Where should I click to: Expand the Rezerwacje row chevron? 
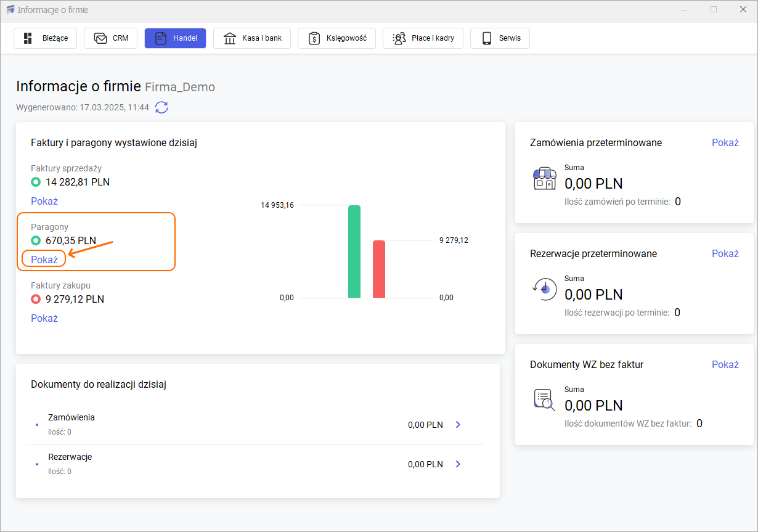(x=458, y=464)
